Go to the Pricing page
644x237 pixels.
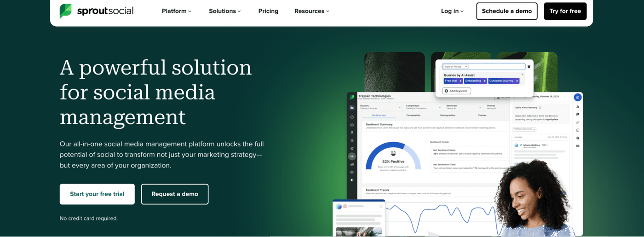(x=268, y=11)
